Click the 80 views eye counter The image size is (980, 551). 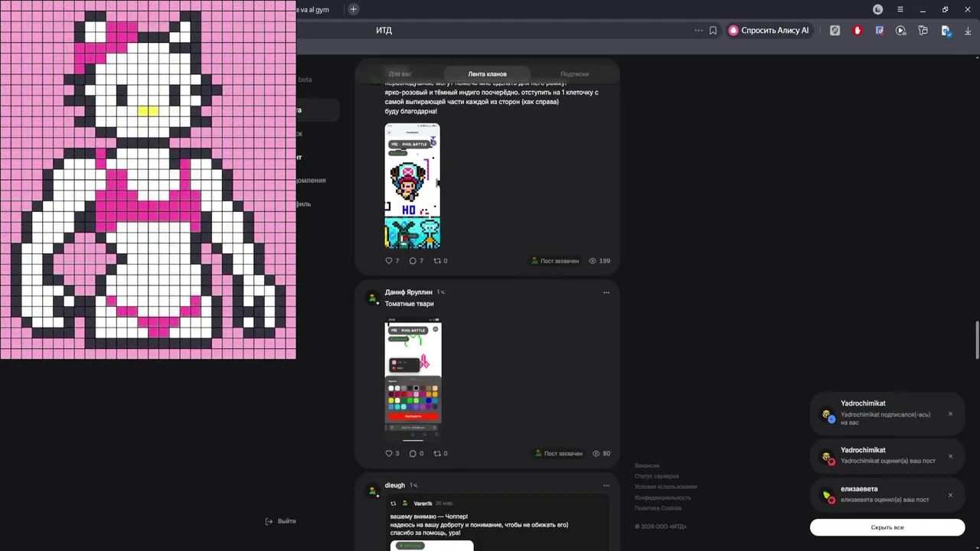tap(601, 454)
